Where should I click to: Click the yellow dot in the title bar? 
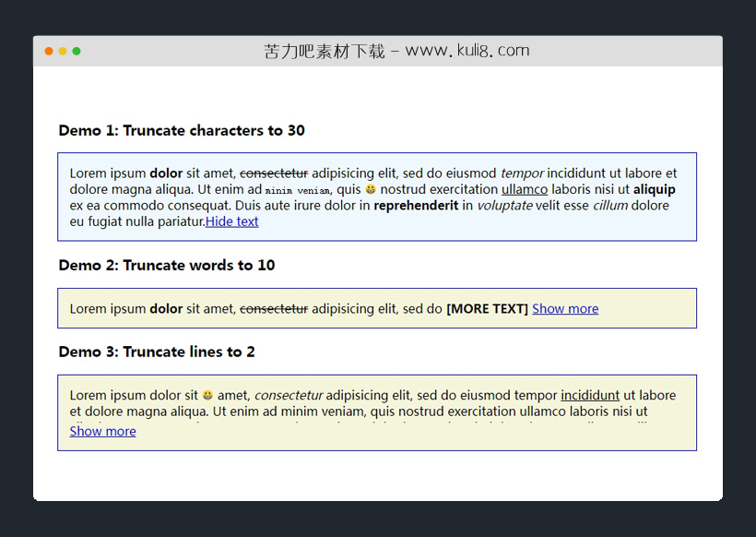[63, 51]
